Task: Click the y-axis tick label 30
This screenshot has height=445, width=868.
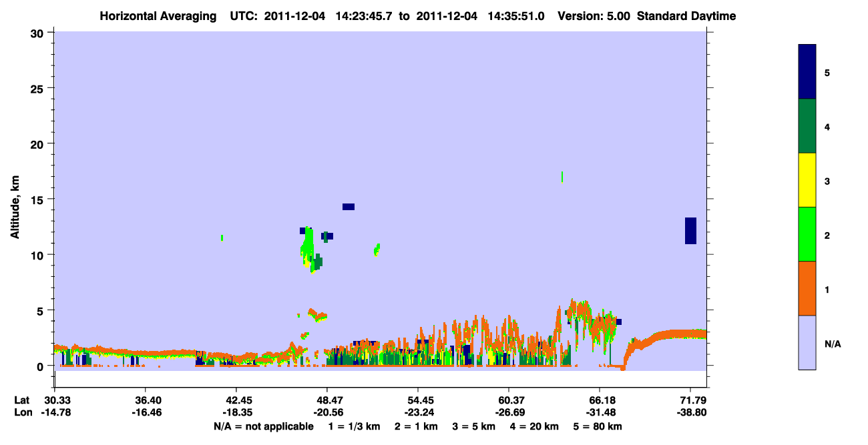Action: [x=39, y=33]
